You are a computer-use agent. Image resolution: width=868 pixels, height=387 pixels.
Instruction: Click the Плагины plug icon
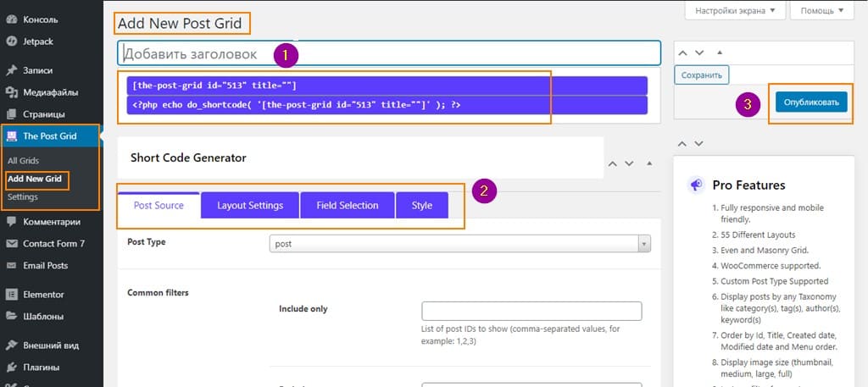11,367
